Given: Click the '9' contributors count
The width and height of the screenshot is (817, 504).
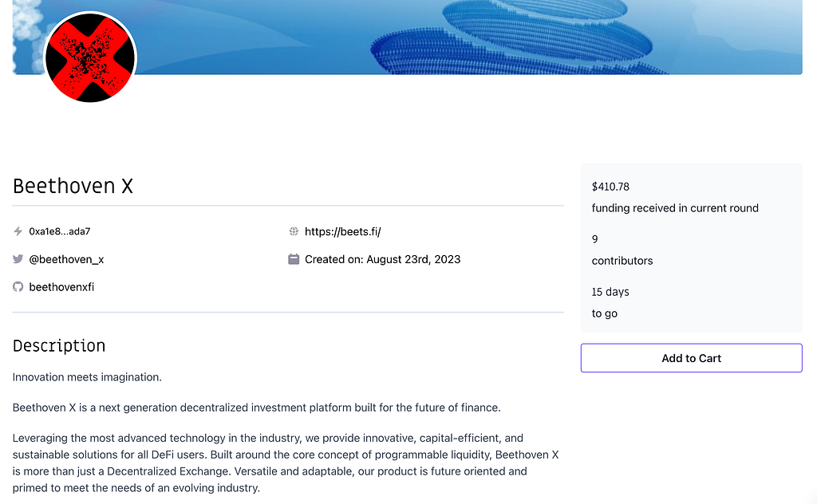Looking at the screenshot, I should 595,239.
